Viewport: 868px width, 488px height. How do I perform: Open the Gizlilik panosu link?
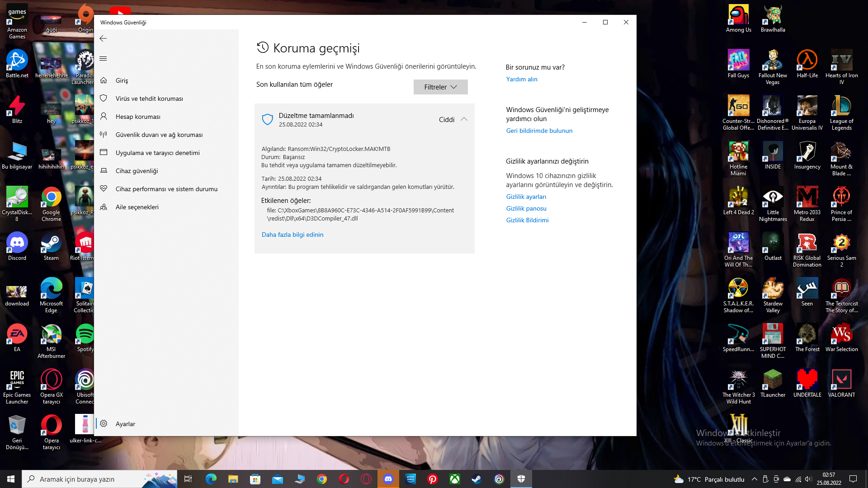tap(526, 208)
